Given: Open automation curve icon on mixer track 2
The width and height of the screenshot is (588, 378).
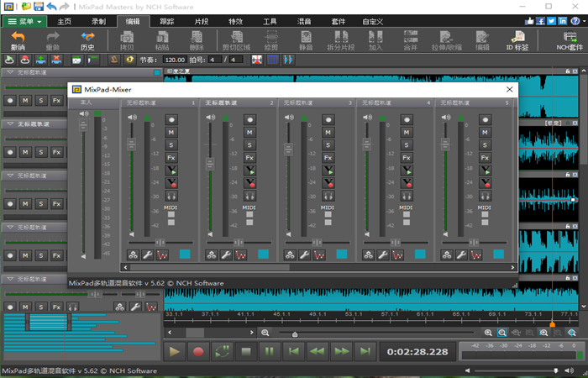Looking at the screenshot, I should 241,255.
